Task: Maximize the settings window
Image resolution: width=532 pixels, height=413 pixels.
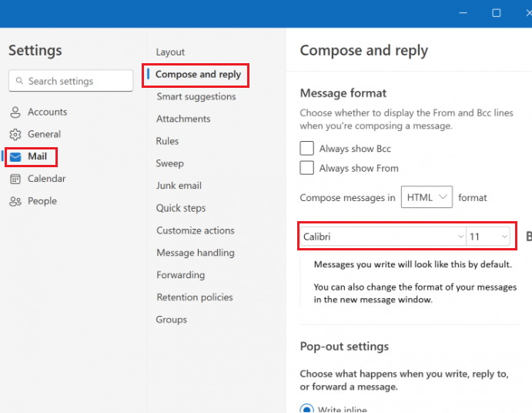Action: tap(497, 13)
